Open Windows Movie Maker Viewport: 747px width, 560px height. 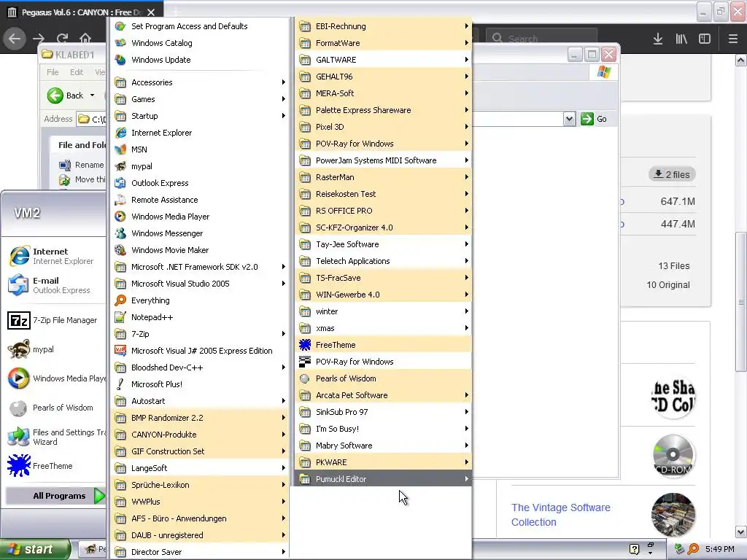(199, 250)
